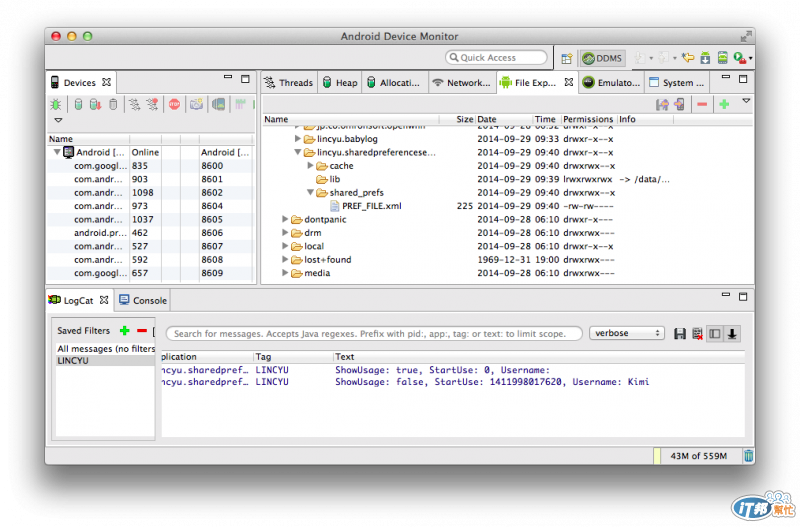The width and height of the screenshot is (800, 527).
Task: Open the System Information tab
Action: [x=677, y=83]
